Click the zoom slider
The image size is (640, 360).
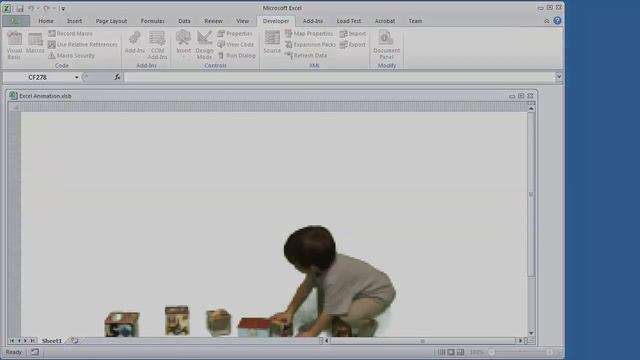tap(520, 352)
